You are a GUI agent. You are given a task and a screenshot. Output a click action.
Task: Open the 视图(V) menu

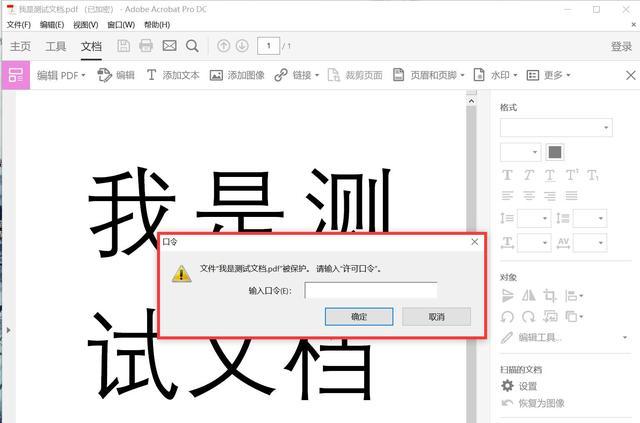[86, 25]
